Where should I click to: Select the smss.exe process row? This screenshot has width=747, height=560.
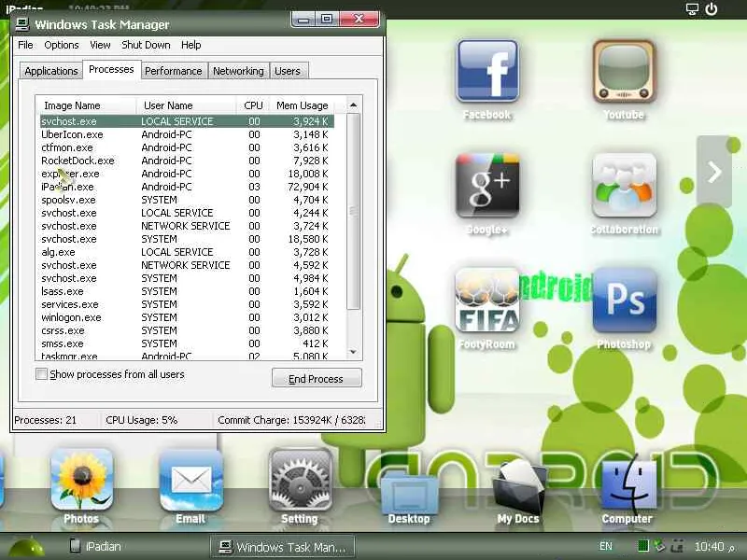point(187,343)
